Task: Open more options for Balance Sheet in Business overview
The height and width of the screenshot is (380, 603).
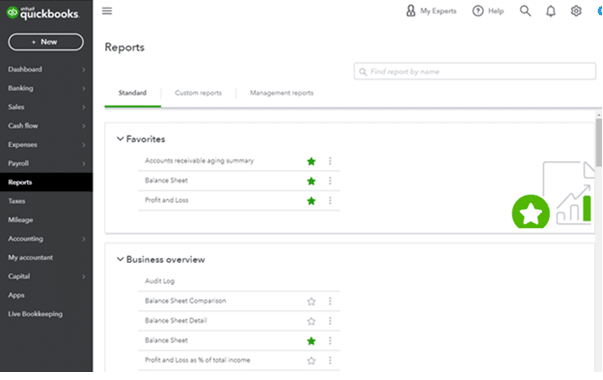Action: tap(330, 340)
